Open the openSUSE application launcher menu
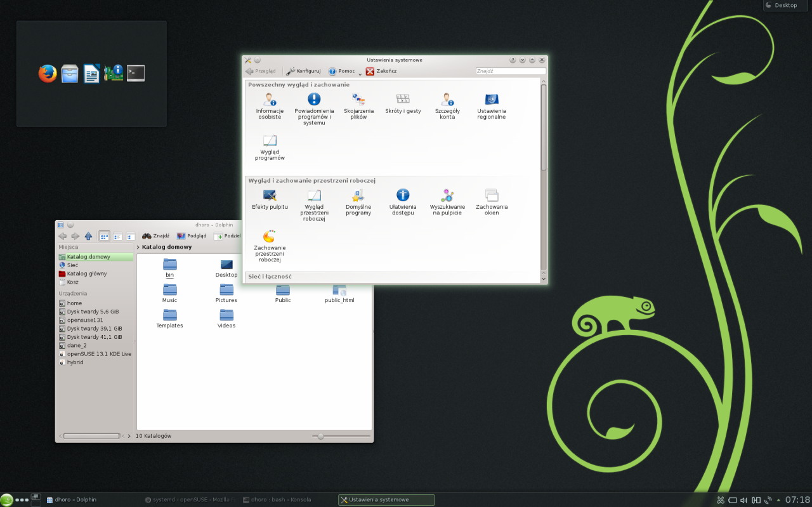This screenshot has height=507, width=812. [6, 500]
